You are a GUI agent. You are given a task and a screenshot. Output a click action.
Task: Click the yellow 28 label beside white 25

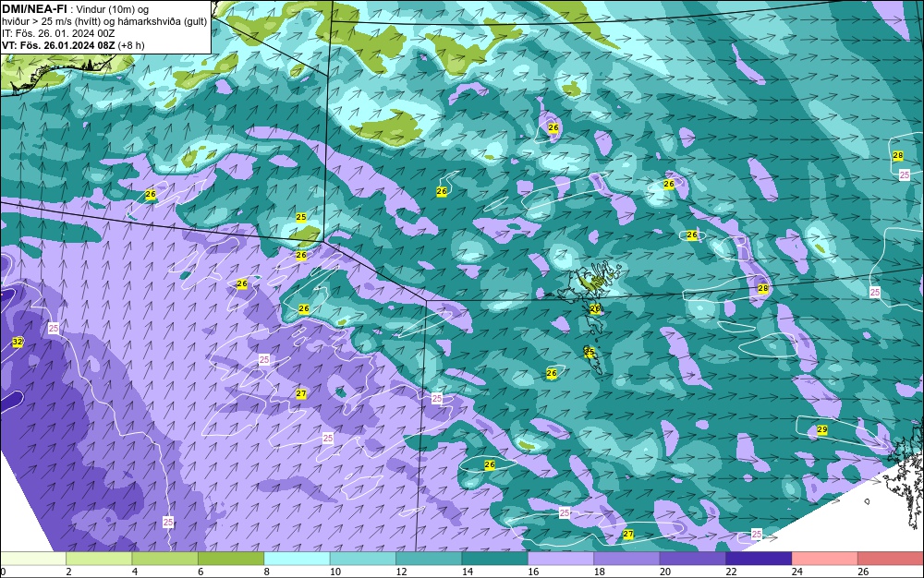[897, 155]
